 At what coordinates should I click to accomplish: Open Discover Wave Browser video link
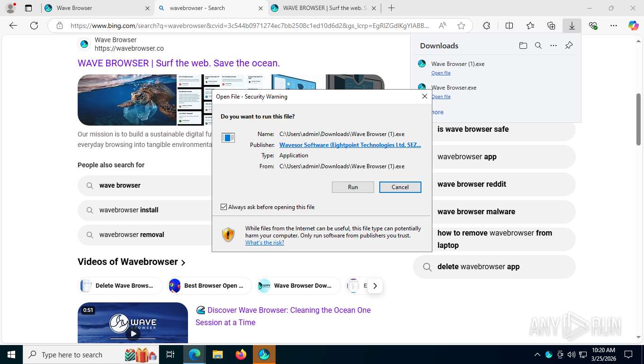(x=283, y=316)
